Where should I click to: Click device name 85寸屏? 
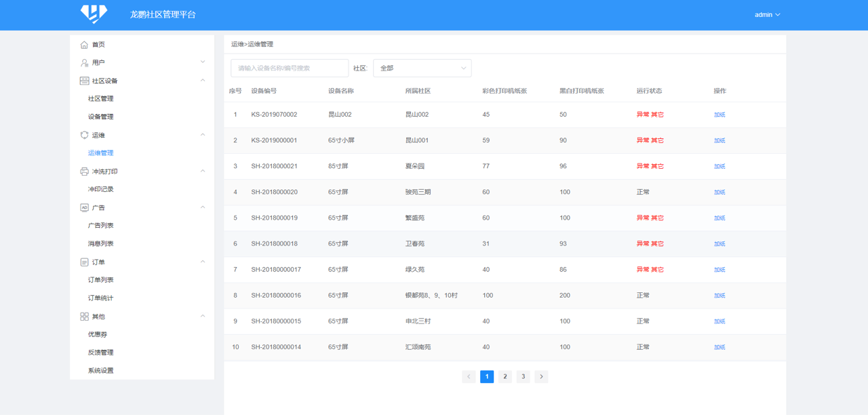tap(338, 166)
